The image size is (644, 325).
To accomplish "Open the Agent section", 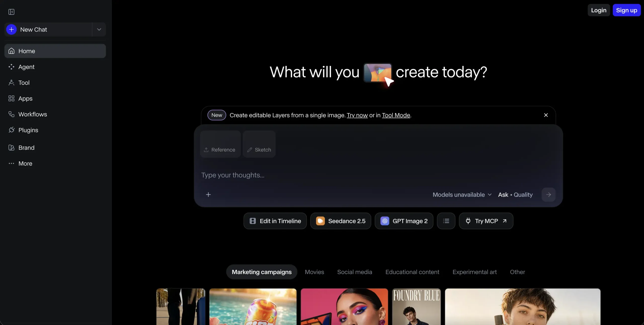I will pos(55,67).
